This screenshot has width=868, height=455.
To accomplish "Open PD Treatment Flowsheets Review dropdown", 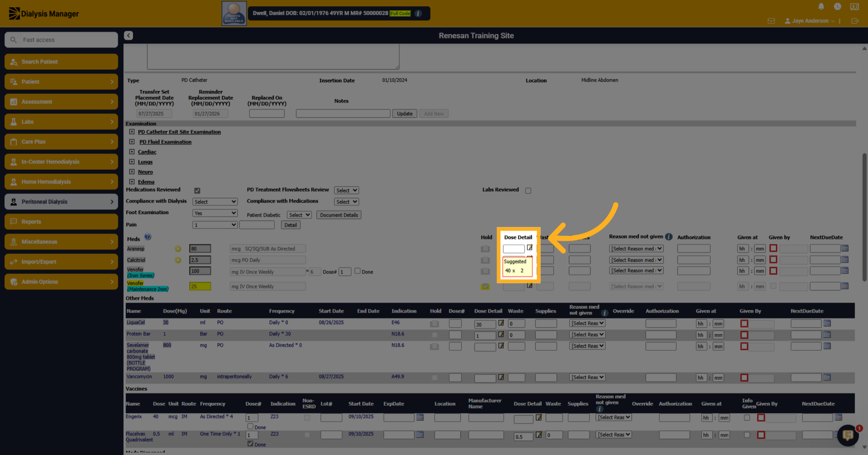I will pos(346,190).
